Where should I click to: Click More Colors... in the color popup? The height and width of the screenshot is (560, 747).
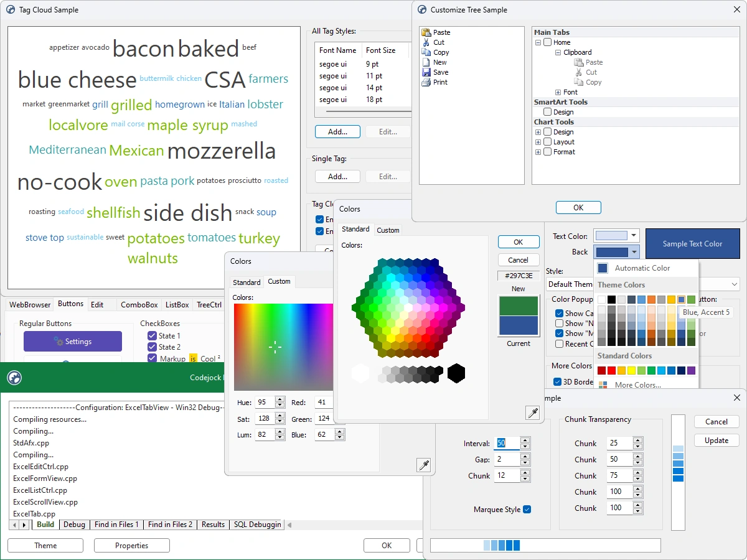point(638,385)
